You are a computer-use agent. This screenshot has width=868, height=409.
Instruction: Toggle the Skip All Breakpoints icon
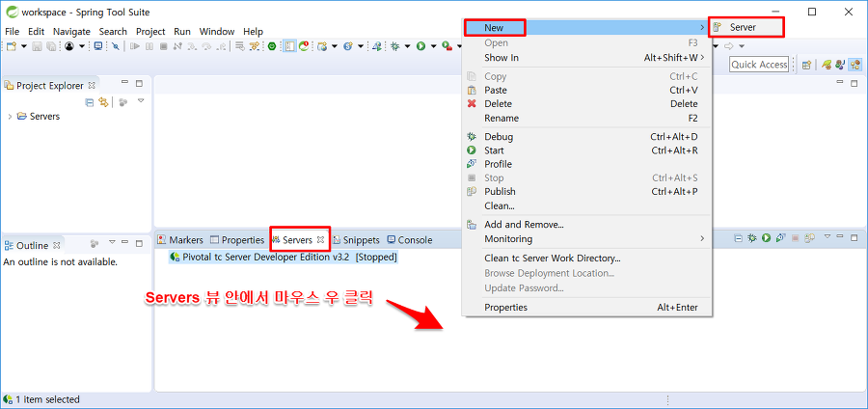tap(115, 46)
